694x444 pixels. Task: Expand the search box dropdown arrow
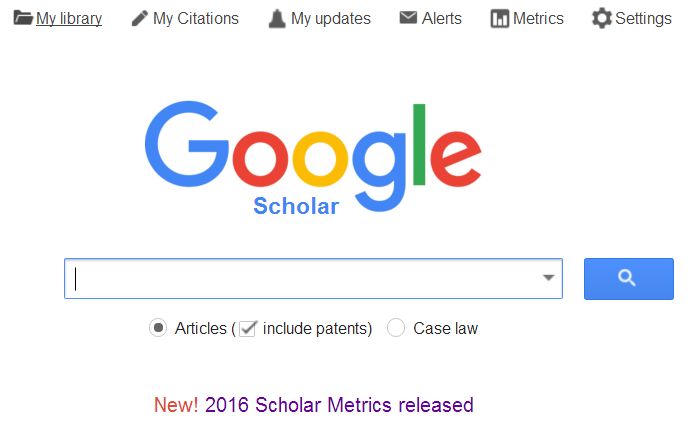tap(548, 278)
